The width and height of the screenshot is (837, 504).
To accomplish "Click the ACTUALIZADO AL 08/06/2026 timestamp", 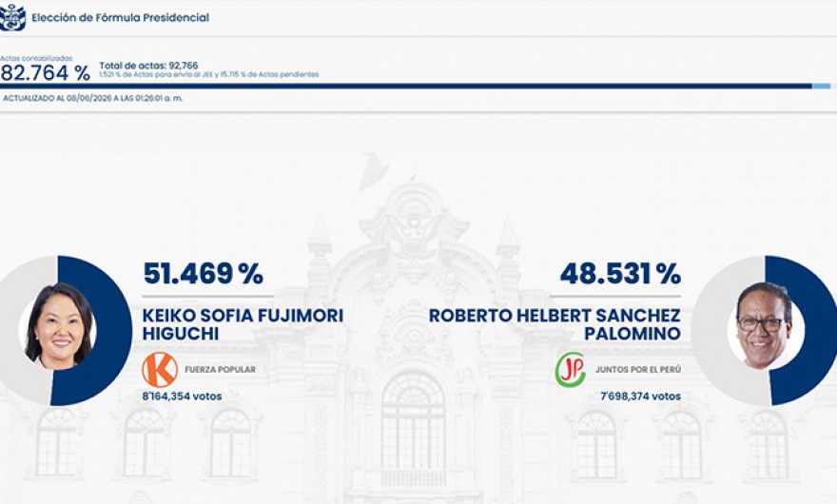I will 93,98.
